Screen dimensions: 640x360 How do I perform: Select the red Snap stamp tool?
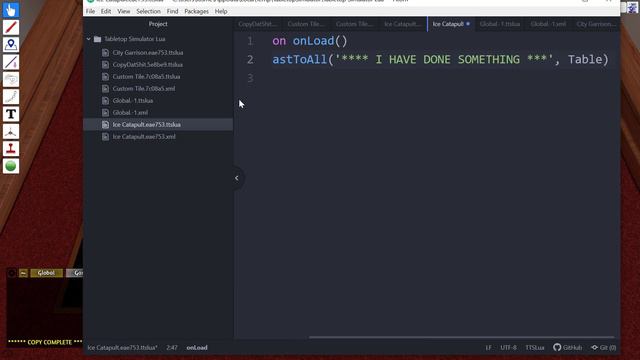[11, 149]
